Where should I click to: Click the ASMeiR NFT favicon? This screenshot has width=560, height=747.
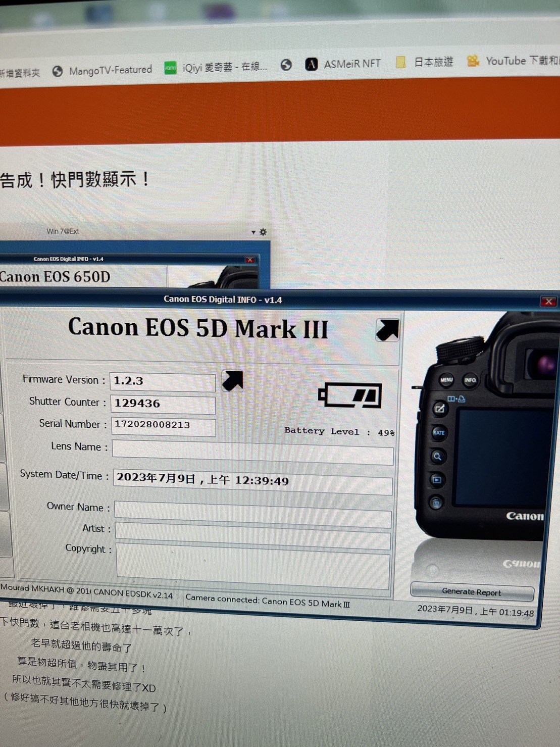[312, 64]
